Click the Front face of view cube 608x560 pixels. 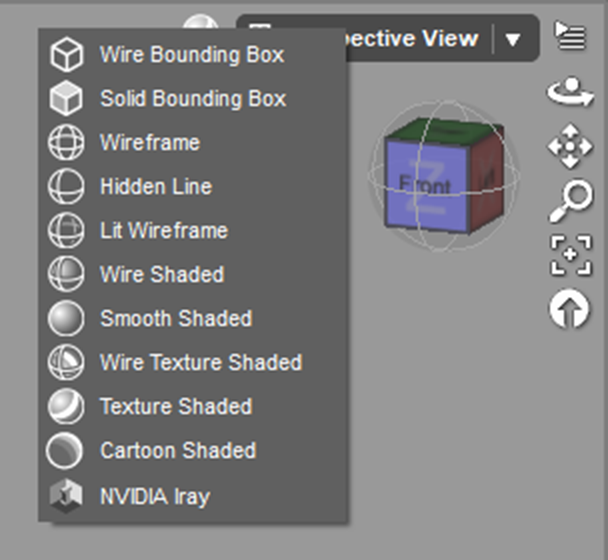pyautogui.click(x=424, y=185)
